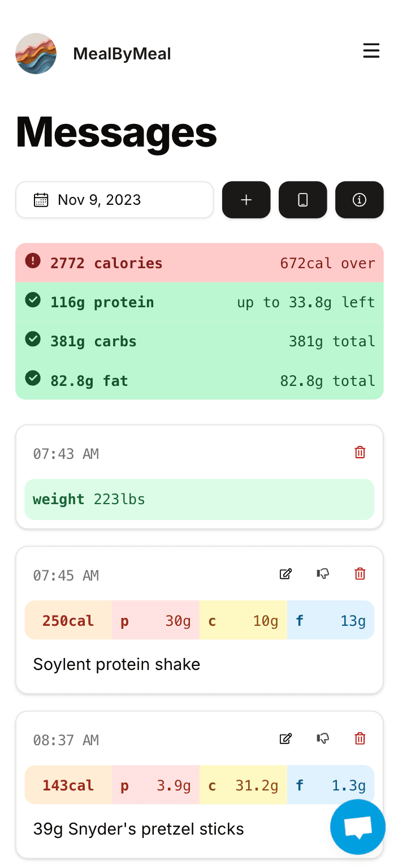Click the MealByMeal logo

[36, 53]
